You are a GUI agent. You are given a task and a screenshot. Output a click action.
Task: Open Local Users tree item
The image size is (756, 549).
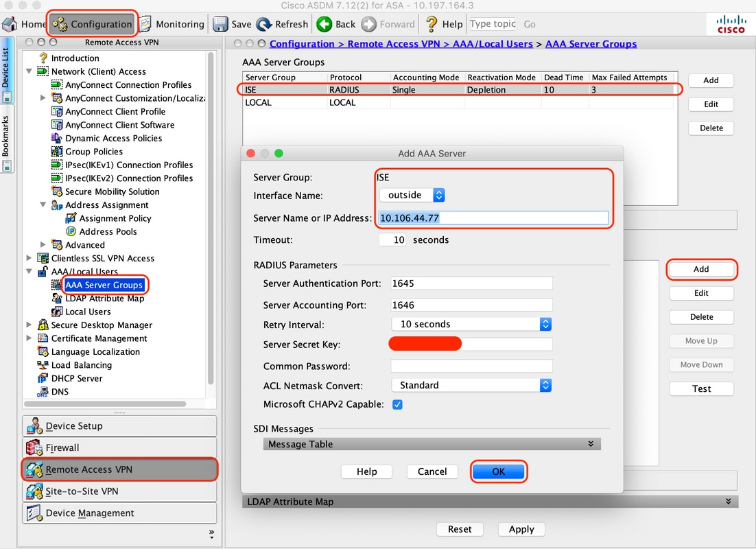[88, 312]
